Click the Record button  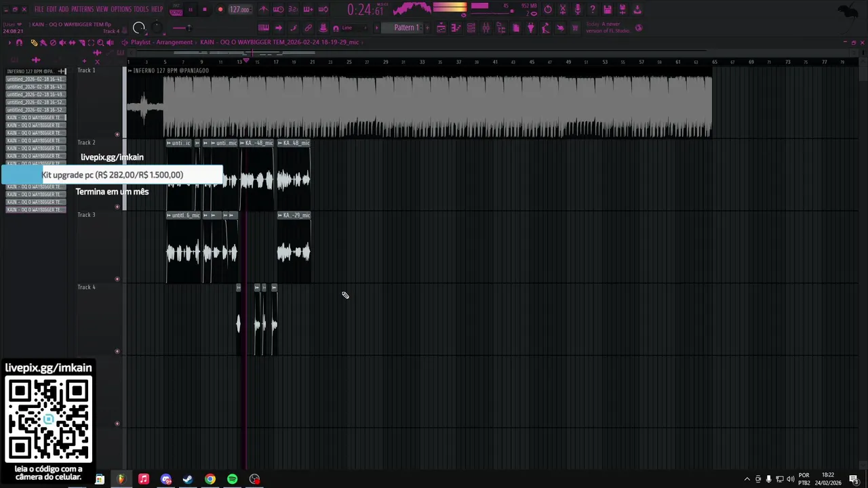pos(220,9)
